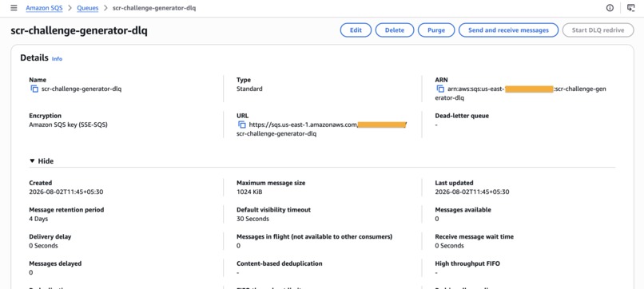The height and width of the screenshot is (289, 644).
Task: Navigate to Queues breadcrumb
Action: (87, 8)
